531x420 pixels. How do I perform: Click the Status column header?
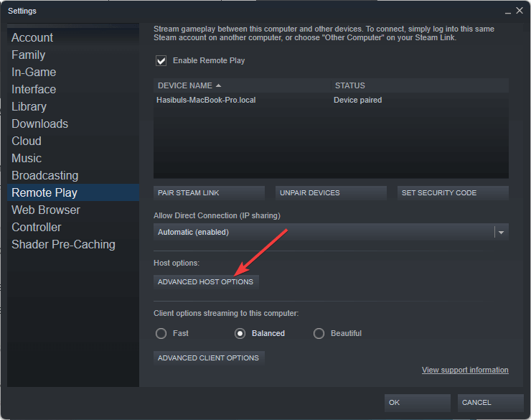pos(420,85)
